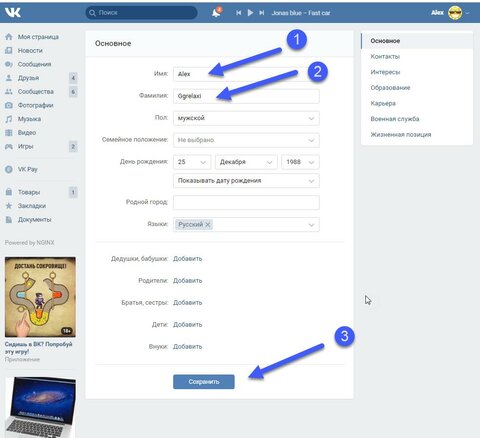
Task: Open the Семейное положение dropdown
Action: (246, 140)
